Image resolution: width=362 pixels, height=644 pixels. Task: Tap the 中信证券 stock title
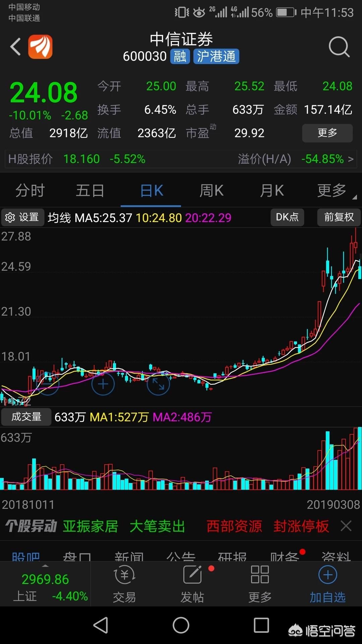(181, 39)
